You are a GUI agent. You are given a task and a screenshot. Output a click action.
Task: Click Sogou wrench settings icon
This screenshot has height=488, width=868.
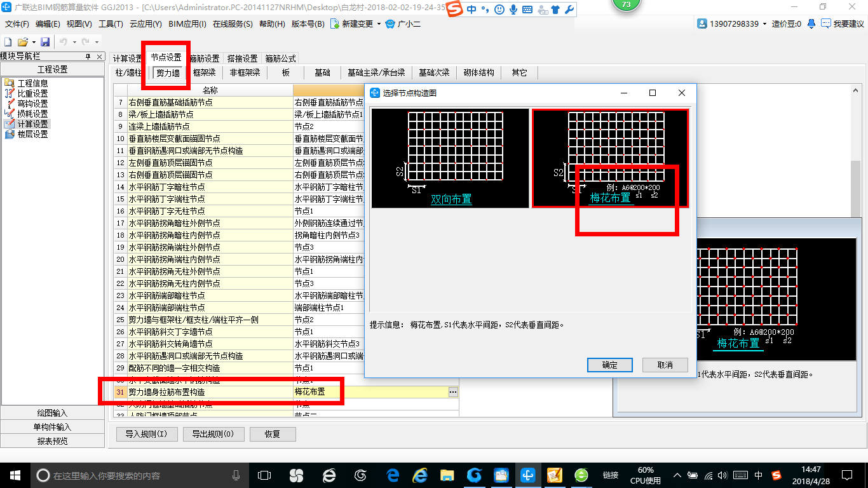(569, 10)
